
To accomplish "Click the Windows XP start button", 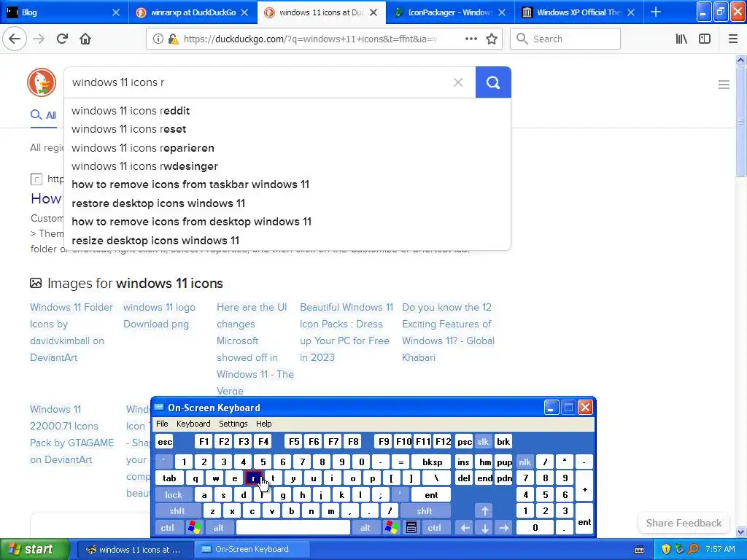I will pyautogui.click(x=34, y=550).
